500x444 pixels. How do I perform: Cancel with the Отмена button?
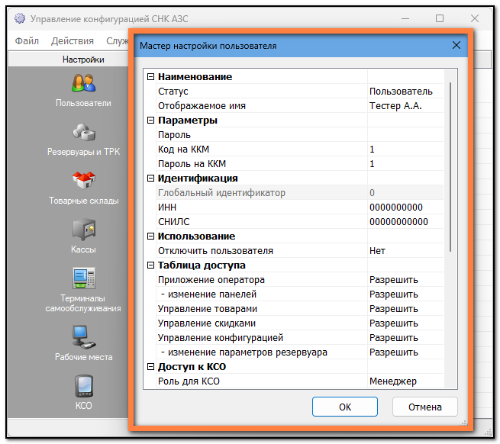pos(425,407)
